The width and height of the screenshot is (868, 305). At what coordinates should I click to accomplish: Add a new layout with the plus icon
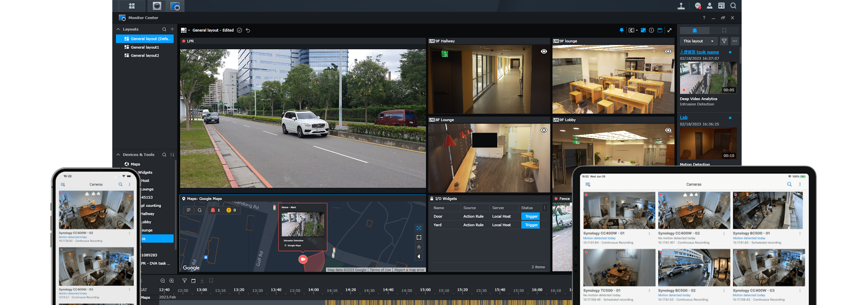coord(172,29)
